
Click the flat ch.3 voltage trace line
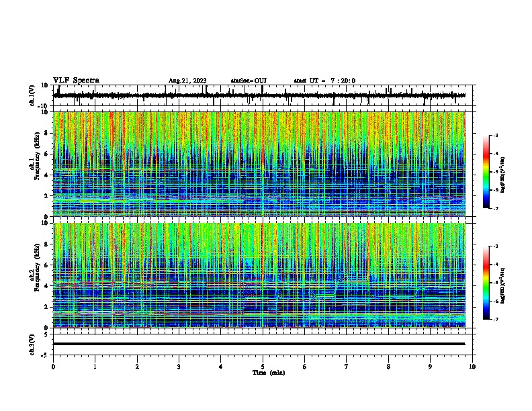(x=259, y=344)
